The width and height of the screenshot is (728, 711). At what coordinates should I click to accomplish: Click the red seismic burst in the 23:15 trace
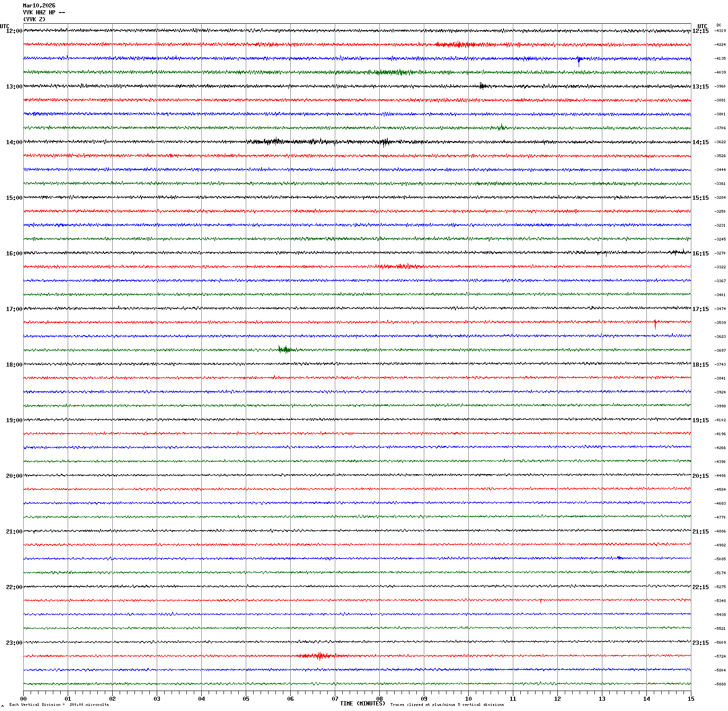pyautogui.click(x=319, y=656)
